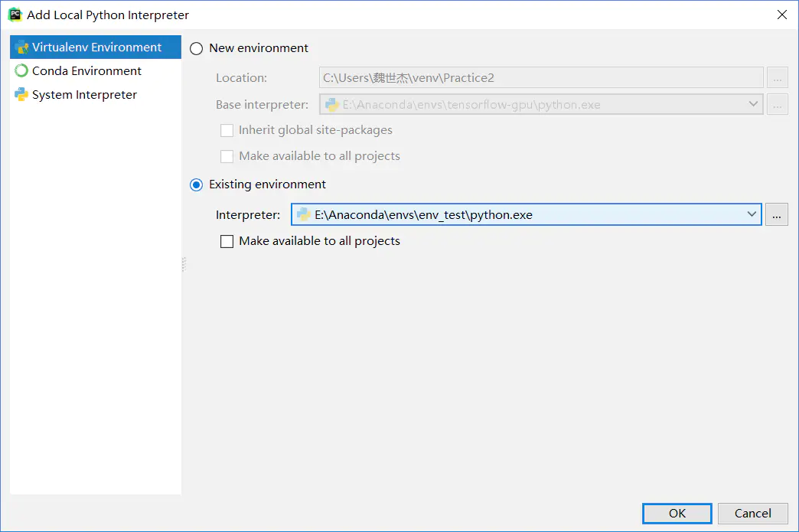Click the Virtualenv Python icon
Image resolution: width=799 pixels, height=532 pixels.
coord(21,47)
